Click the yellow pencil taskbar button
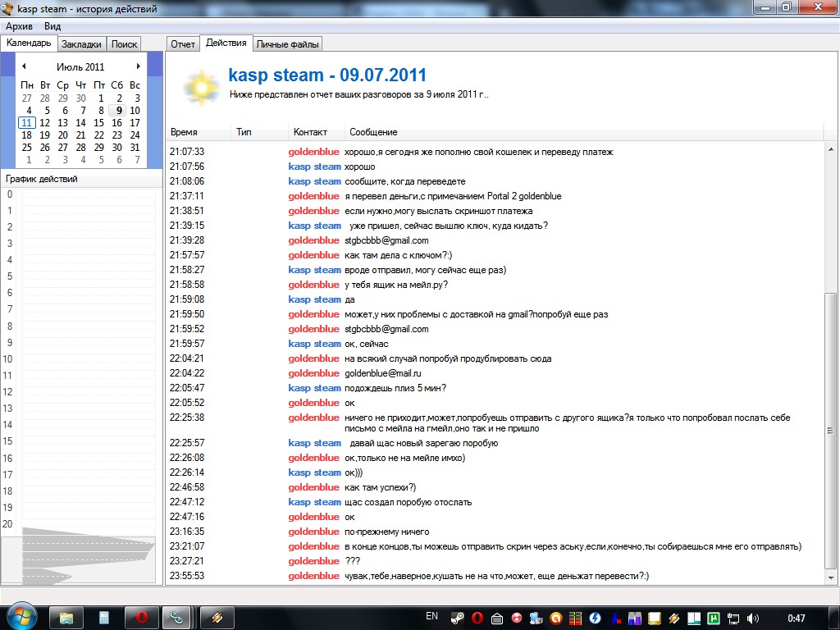The height and width of the screenshot is (630, 840). point(217,618)
